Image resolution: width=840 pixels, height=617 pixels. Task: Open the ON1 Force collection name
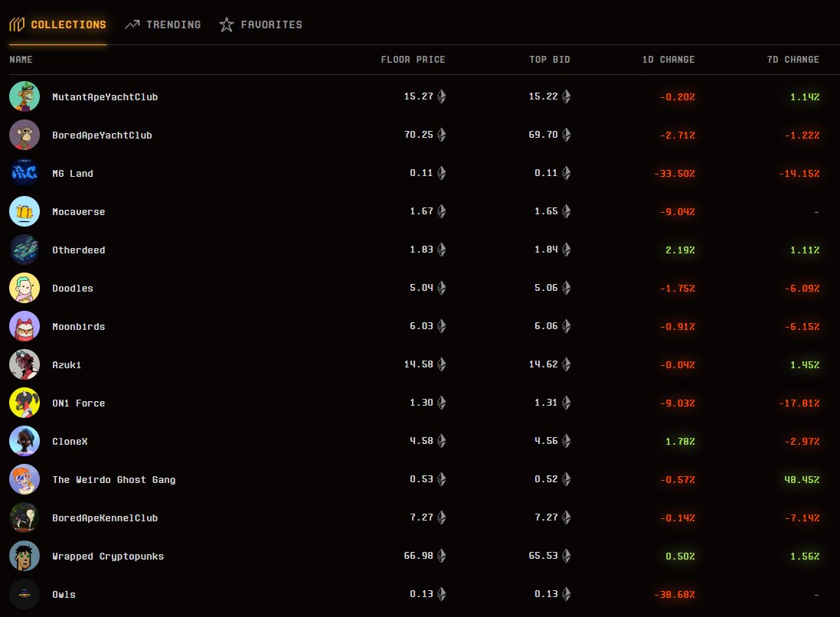[x=78, y=403]
